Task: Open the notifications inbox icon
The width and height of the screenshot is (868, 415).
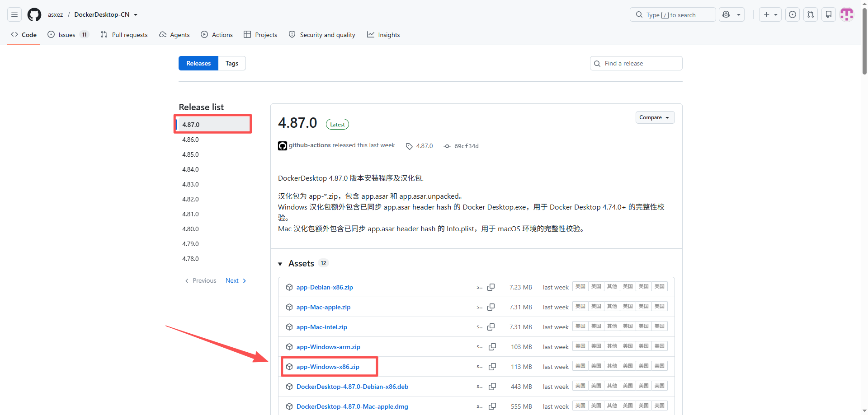Action: [x=829, y=14]
